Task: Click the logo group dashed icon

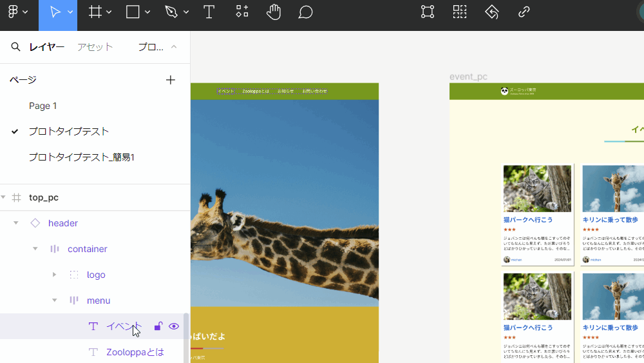Action: pos(74,275)
